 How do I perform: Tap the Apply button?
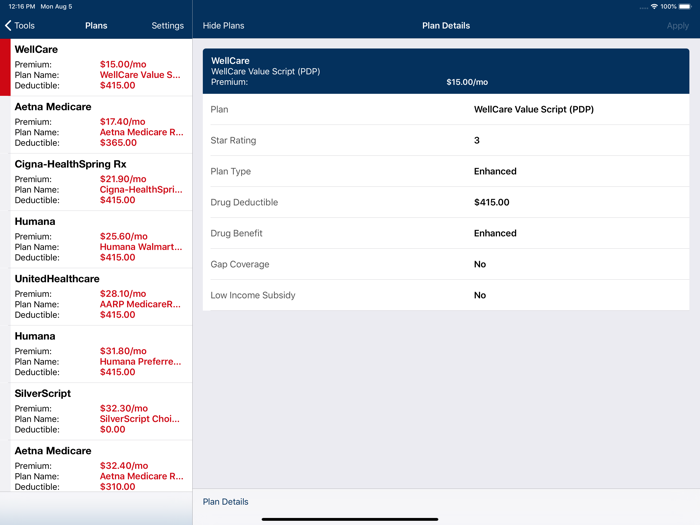pos(677,25)
